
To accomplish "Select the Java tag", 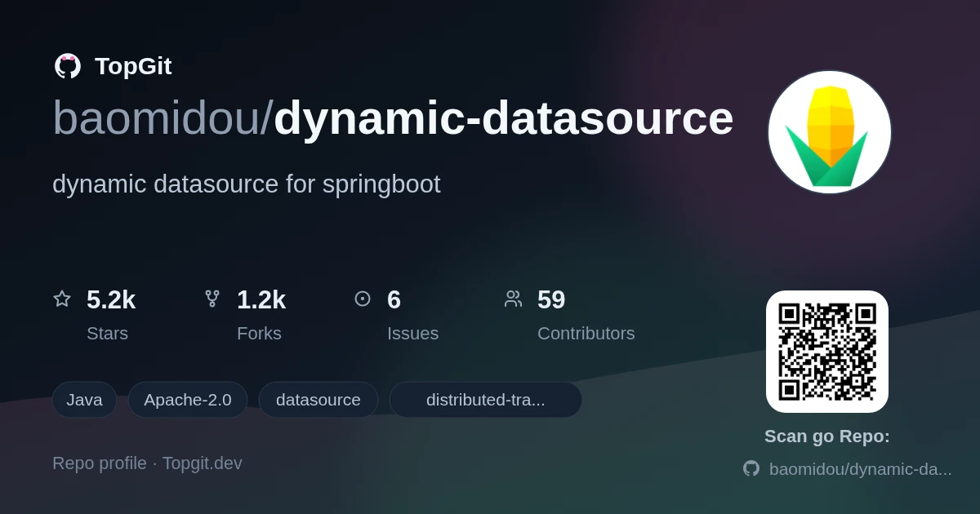I will coord(84,400).
